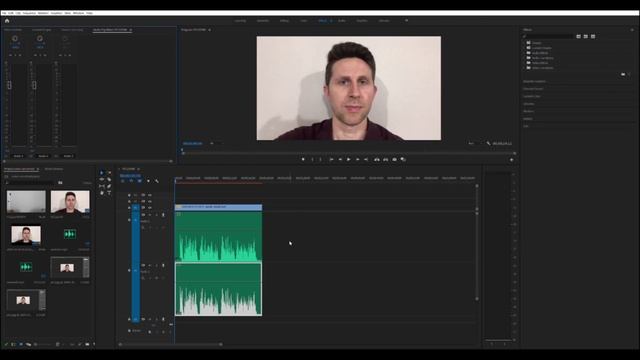640x360 pixels.
Task: Toggle the second audio track mute button
Action: pyautogui.click(x=150, y=265)
